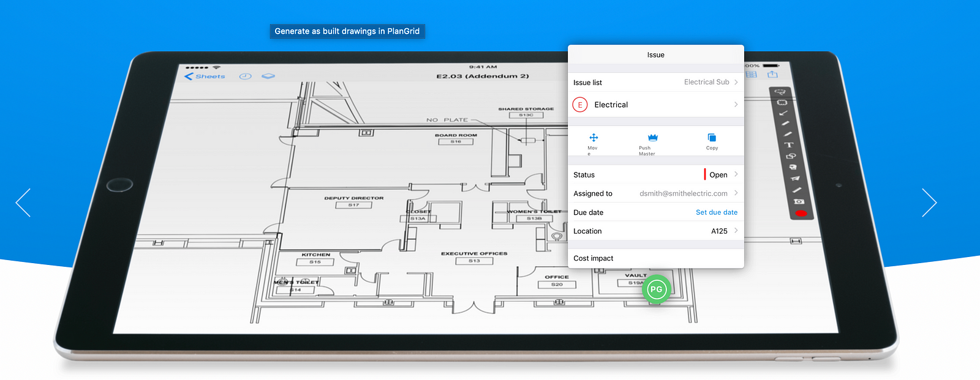Select the Text (T) annotation tool
Screen dimensions: 980x380
tap(789, 145)
